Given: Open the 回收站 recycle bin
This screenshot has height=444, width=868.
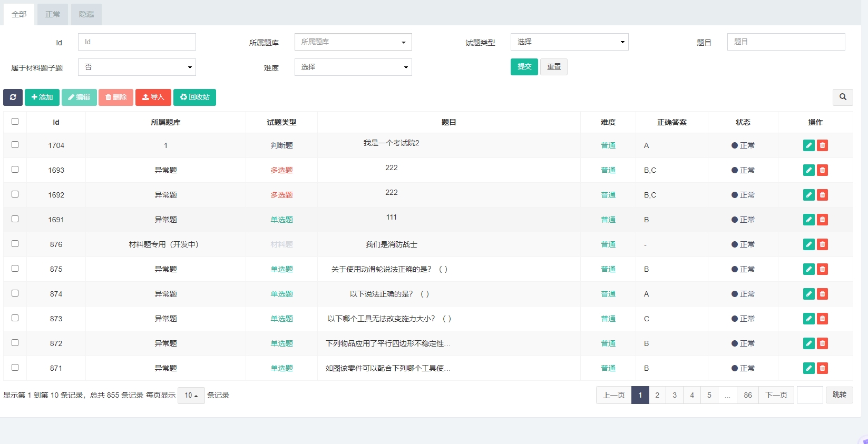Looking at the screenshot, I should click(194, 97).
